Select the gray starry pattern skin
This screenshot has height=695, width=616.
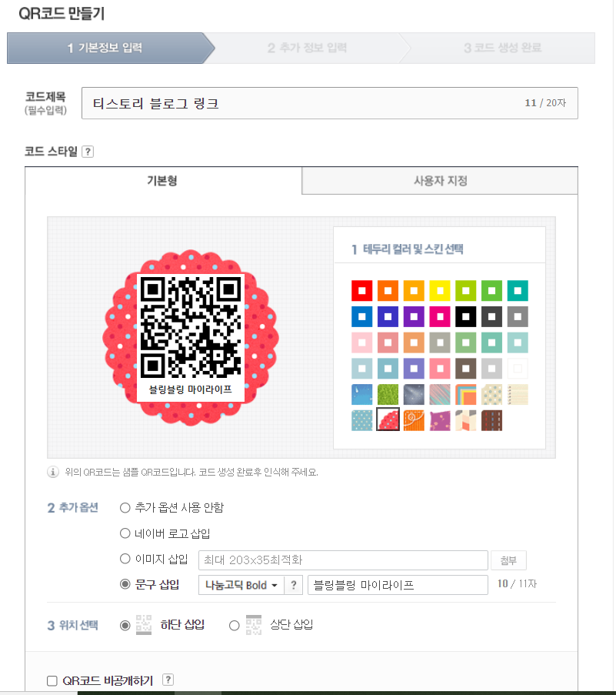414,395
